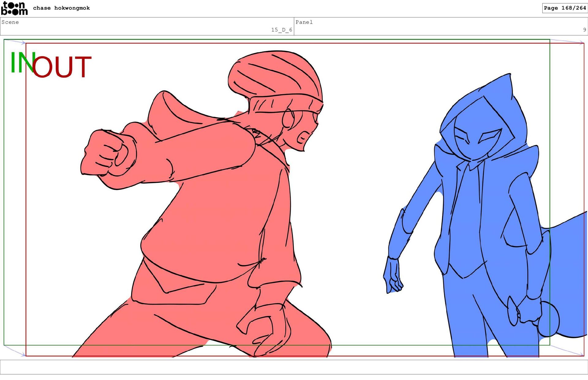Screen dimensions: 588x380
Task: Click scene number 15_D_6
Action: [x=281, y=30]
